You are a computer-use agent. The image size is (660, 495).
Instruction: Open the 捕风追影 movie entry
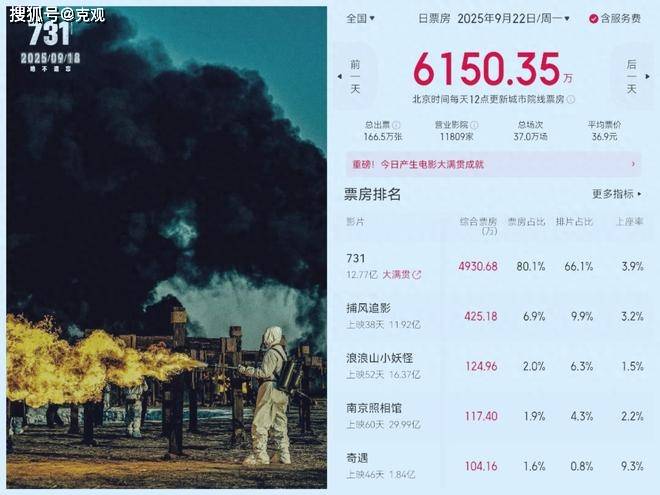pos(495,316)
